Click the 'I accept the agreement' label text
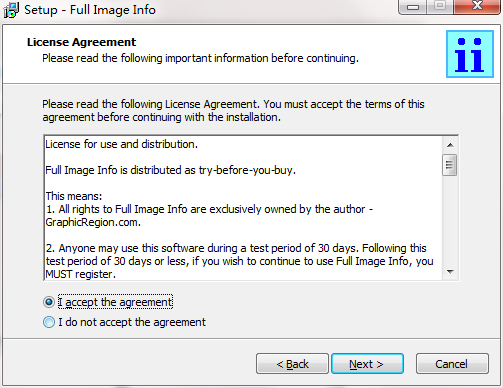 (115, 302)
